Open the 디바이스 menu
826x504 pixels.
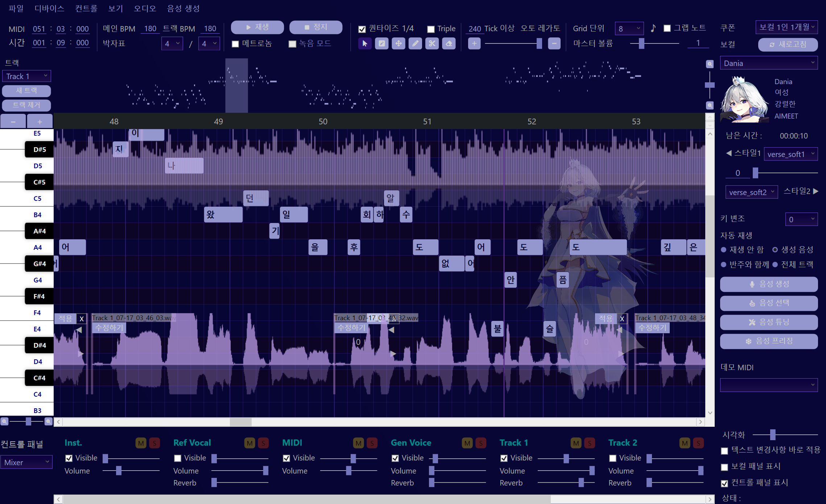click(49, 8)
